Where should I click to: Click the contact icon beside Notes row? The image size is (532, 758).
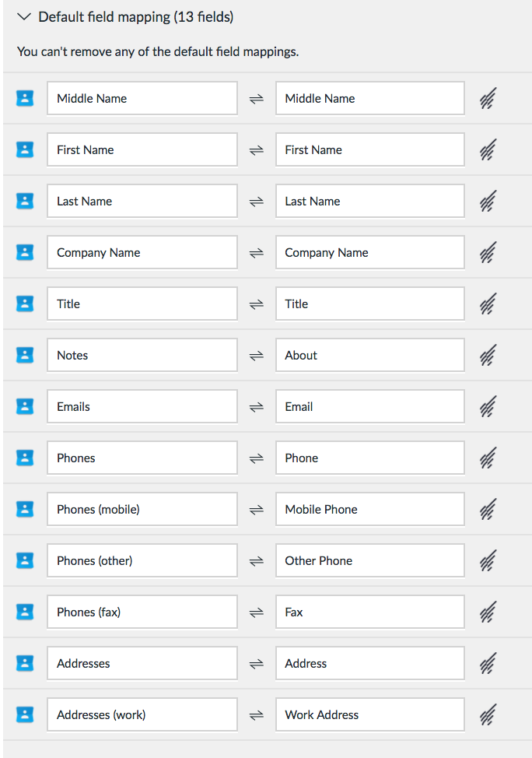tap(25, 355)
